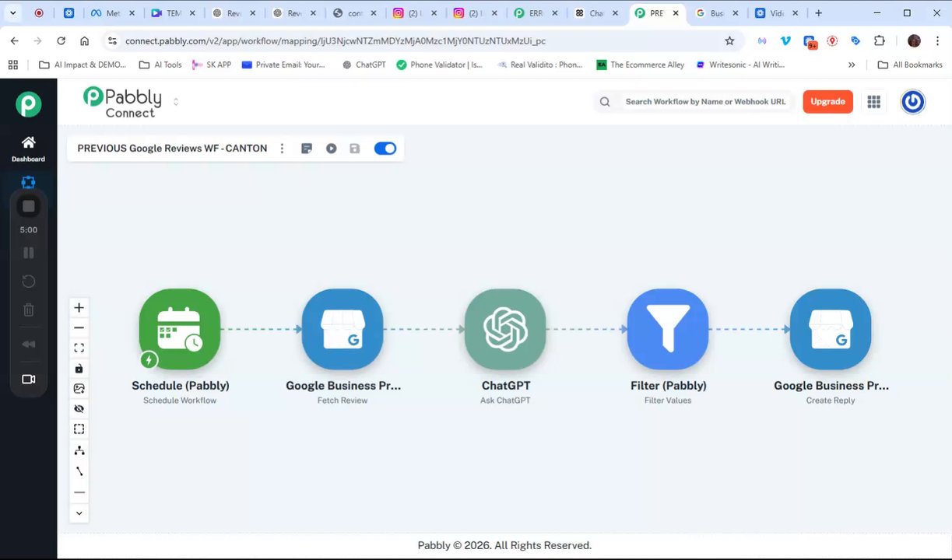
Task: Save the workflow with disk icon
Action: [x=355, y=148]
